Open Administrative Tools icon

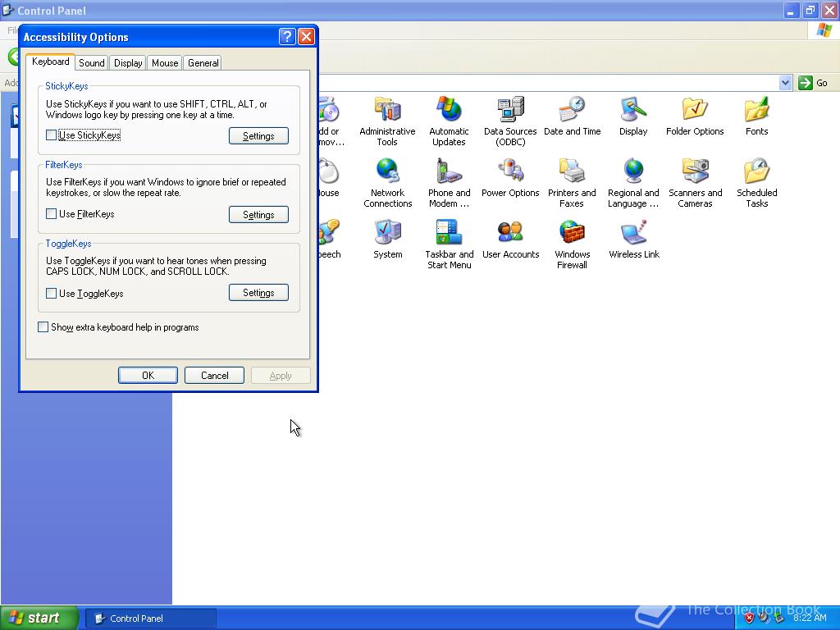click(x=387, y=110)
